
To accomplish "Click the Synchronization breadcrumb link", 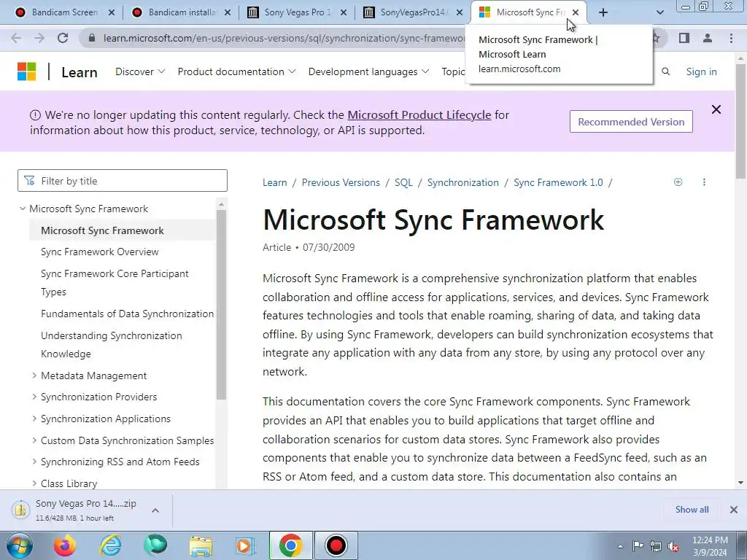I will coord(463,182).
